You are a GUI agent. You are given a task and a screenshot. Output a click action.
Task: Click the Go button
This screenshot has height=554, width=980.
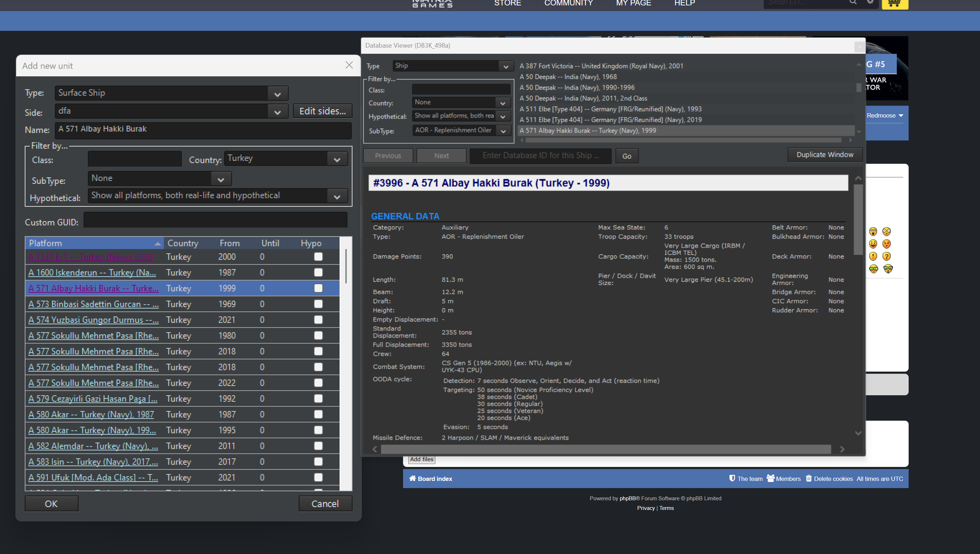(x=627, y=156)
